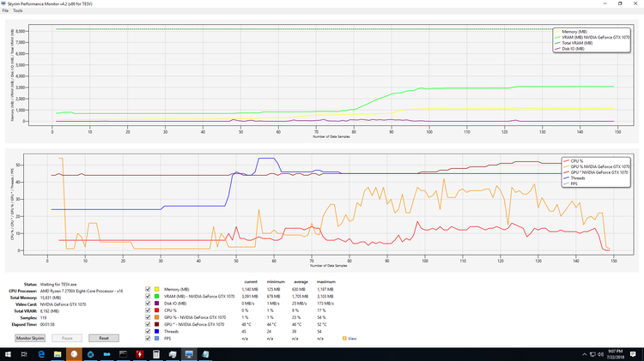Open the FPS View link

(352, 339)
